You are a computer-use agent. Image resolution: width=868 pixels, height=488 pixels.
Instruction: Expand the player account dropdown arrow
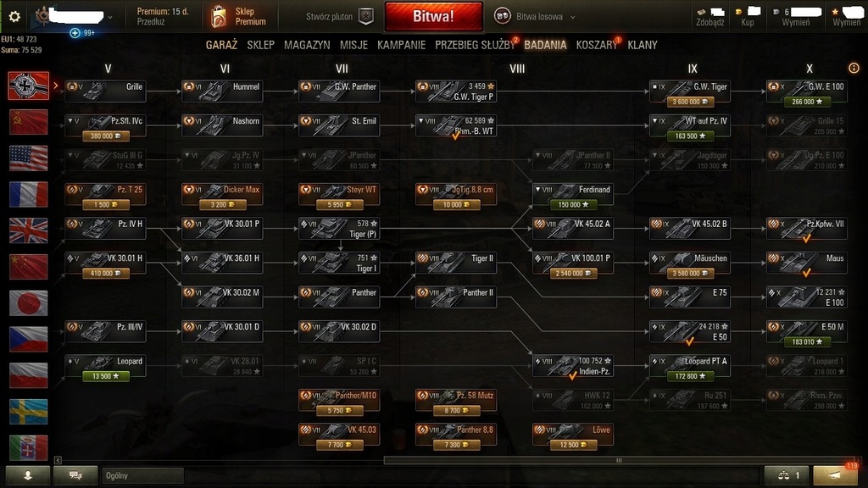pos(110,17)
